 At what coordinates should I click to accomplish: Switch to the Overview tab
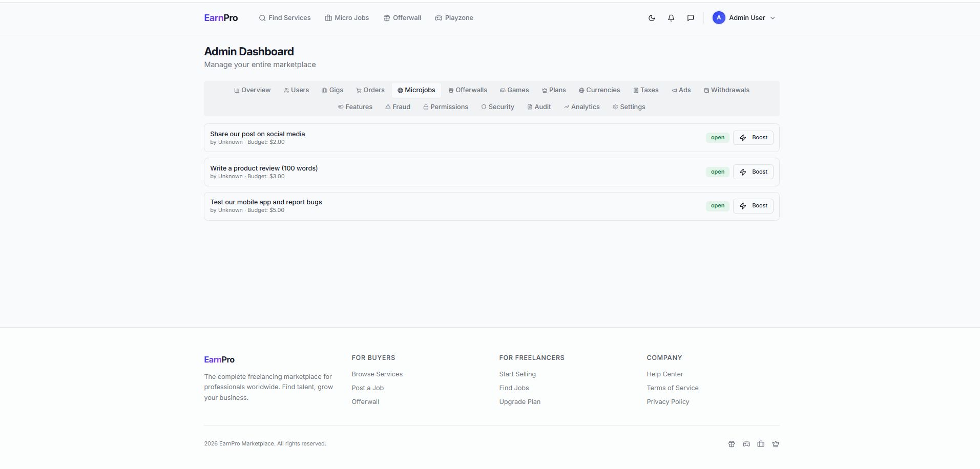coord(252,90)
